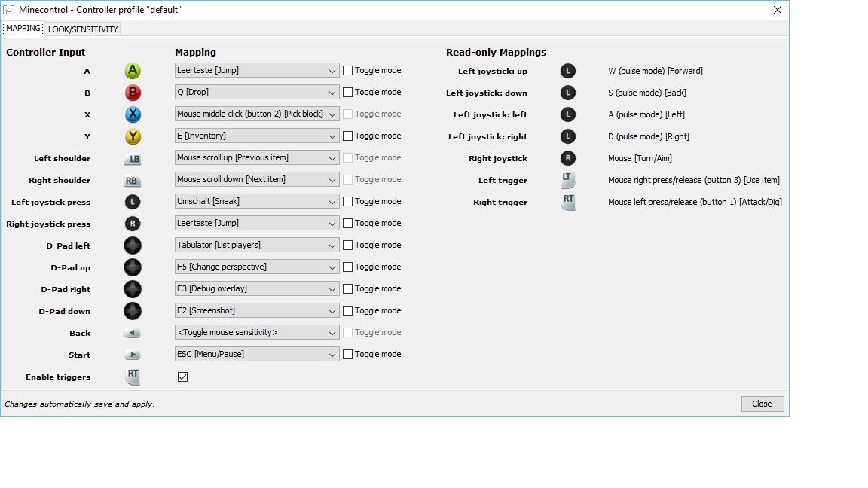868x488 pixels.
Task: Expand the Mouse scroll up [Previous item] dropdown
Action: click(257, 157)
